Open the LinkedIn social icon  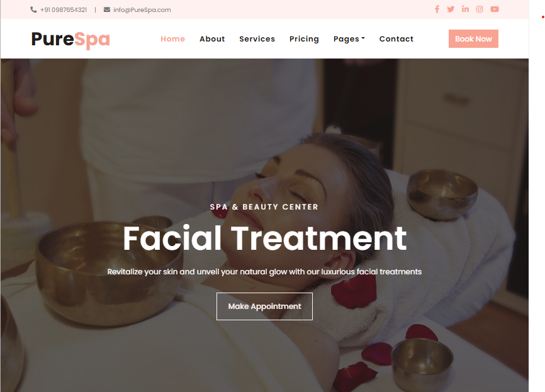click(465, 9)
